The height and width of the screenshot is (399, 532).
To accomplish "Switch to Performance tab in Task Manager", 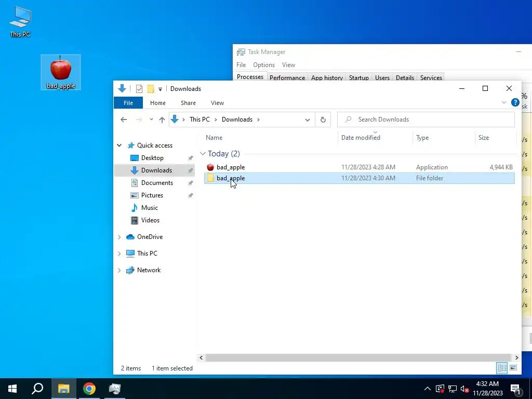I will 287,78.
